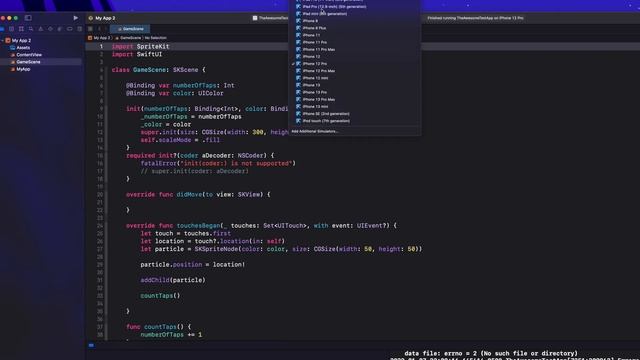Open the Issue navigator warning triangle
Viewport: 640px width, 360px height.
(40, 29)
